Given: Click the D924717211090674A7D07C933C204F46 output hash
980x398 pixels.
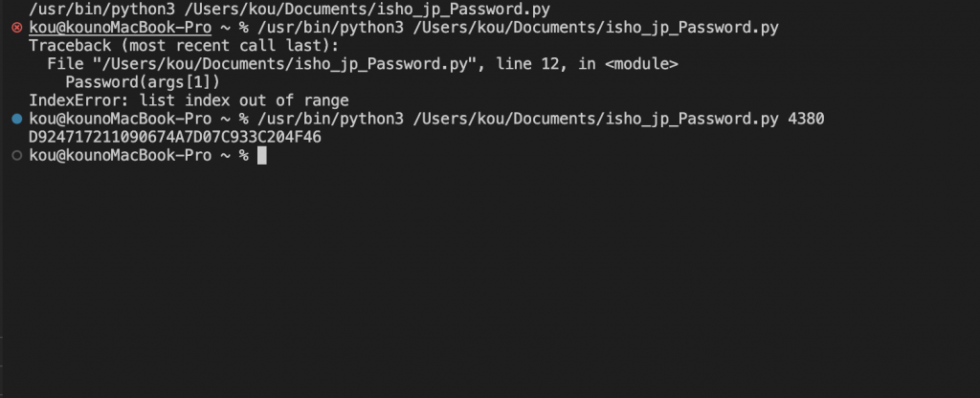Looking at the screenshot, I should [x=175, y=137].
